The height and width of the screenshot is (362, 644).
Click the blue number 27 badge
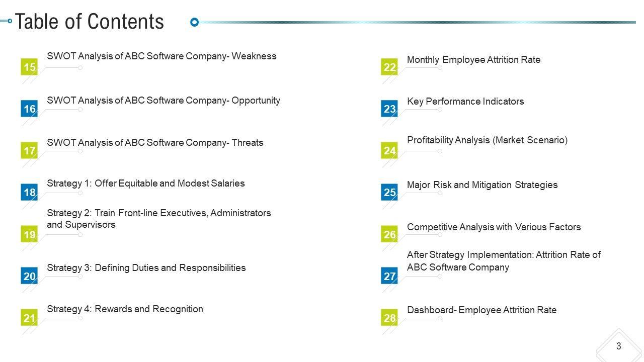(x=390, y=276)
